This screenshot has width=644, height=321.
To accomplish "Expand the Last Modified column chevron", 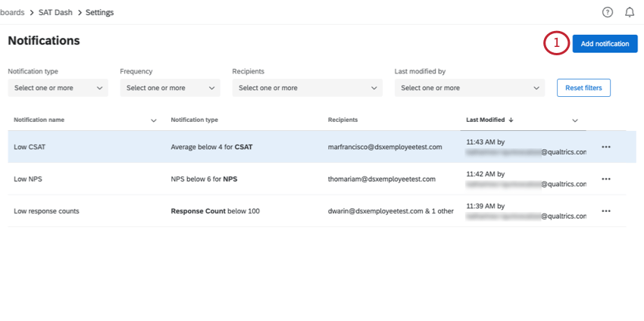I will 574,120.
